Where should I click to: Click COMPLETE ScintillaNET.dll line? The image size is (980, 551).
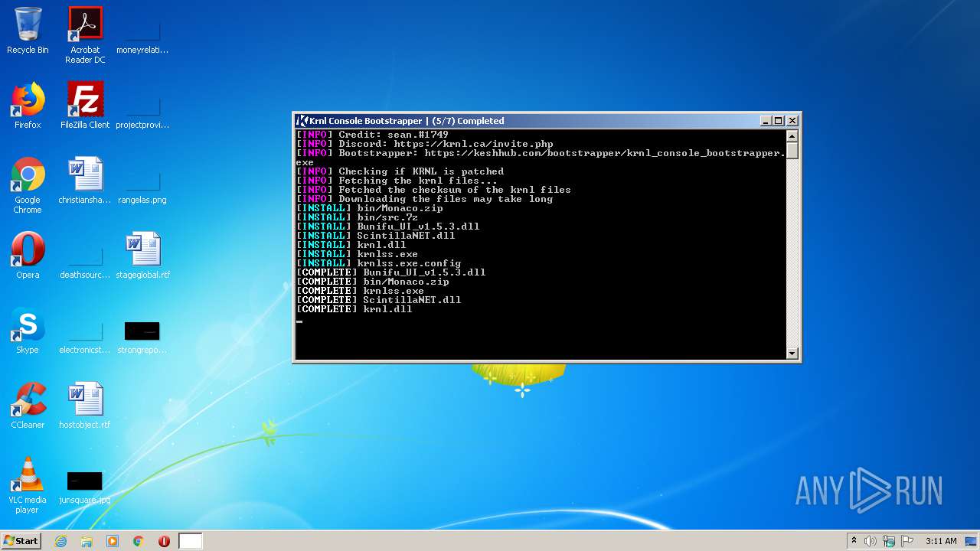coord(379,300)
